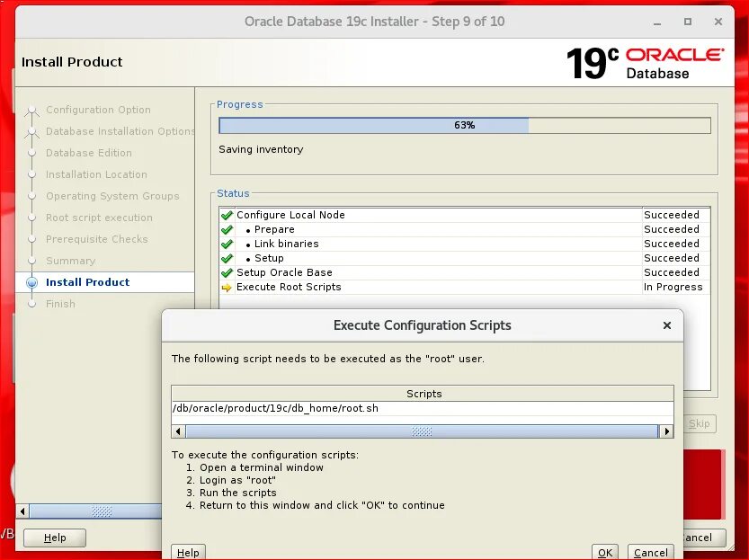Click the Install Product step bullet icon
Viewport: 749px width, 560px height.
(32, 282)
